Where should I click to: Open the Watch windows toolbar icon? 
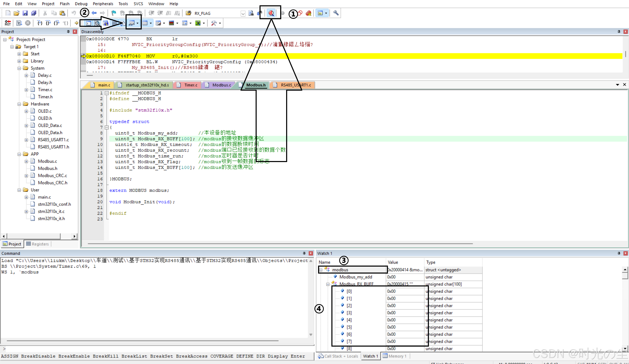(132, 23)
